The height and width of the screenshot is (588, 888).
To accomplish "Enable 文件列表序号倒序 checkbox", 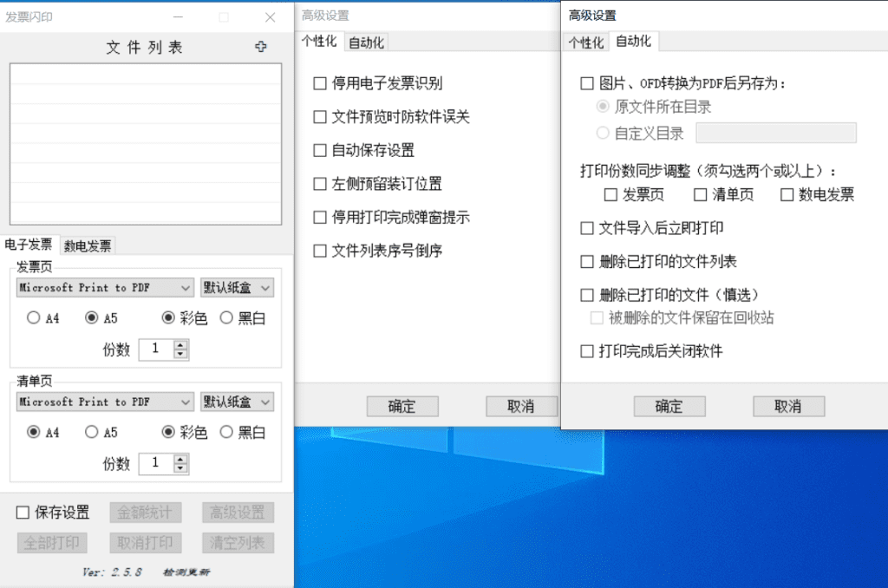I will click(320, 251).
